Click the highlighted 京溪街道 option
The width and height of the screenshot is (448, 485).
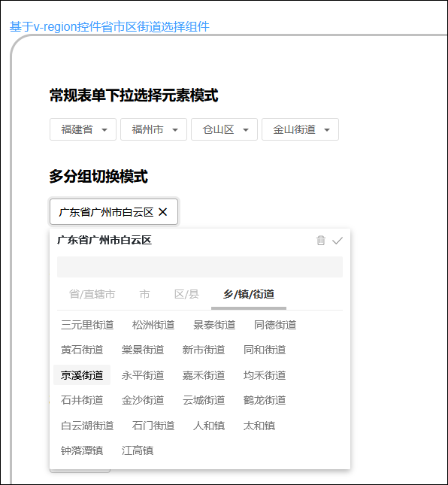pos(82,375)
